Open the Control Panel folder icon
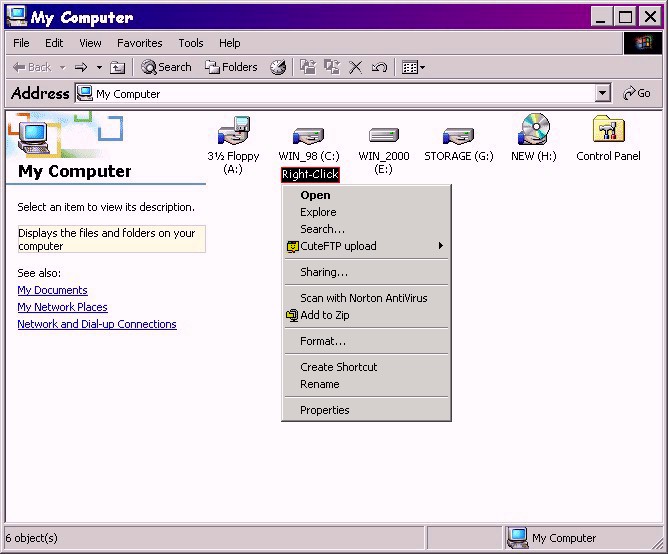 click(x=608, y=129)
